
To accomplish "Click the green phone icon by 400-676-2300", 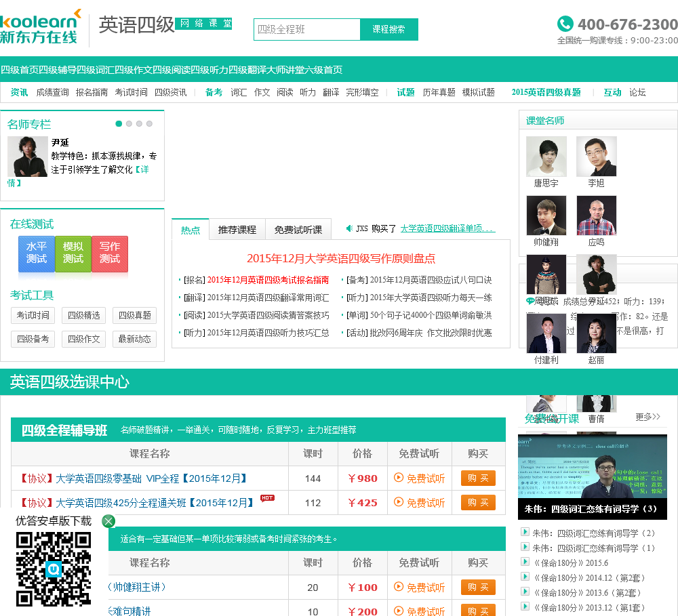I will 565,24.
